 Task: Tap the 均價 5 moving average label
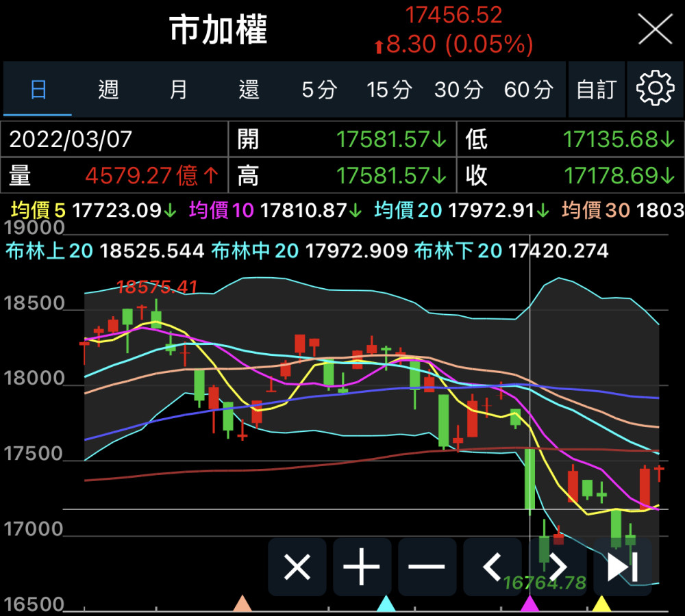(x=38, y=210)
